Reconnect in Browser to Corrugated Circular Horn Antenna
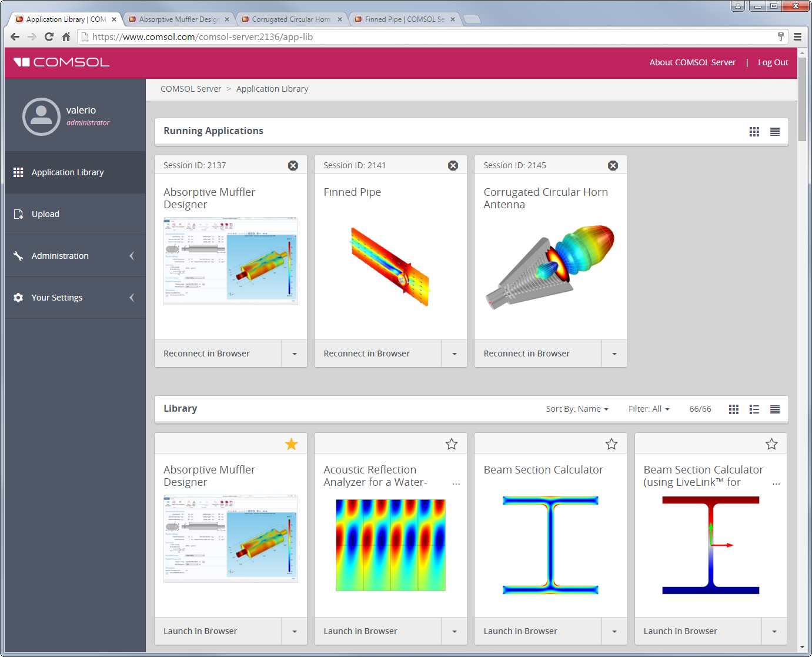This screenshot has height=657, width=812. click(x=538, y=353)
